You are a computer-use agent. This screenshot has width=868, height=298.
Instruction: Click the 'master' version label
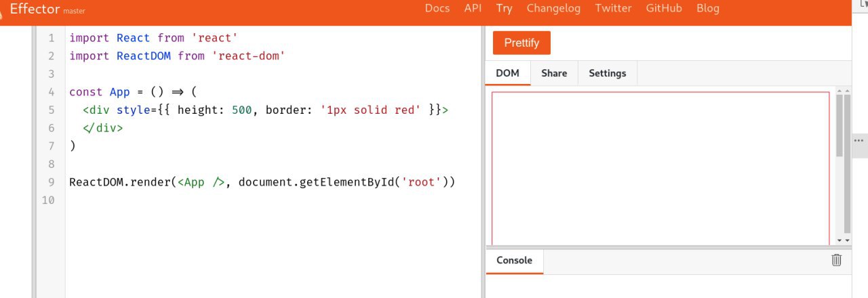(74, 12)
